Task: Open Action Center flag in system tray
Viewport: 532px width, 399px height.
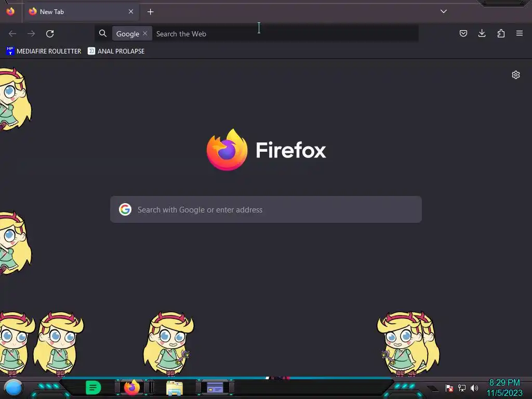Action: click(449, 388)
